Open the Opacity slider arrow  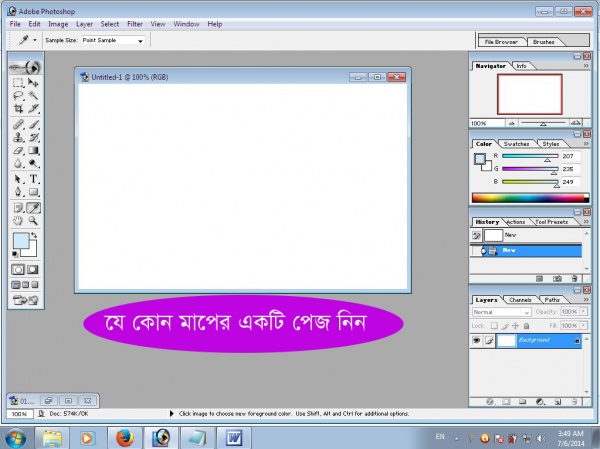tap(583, 312)
